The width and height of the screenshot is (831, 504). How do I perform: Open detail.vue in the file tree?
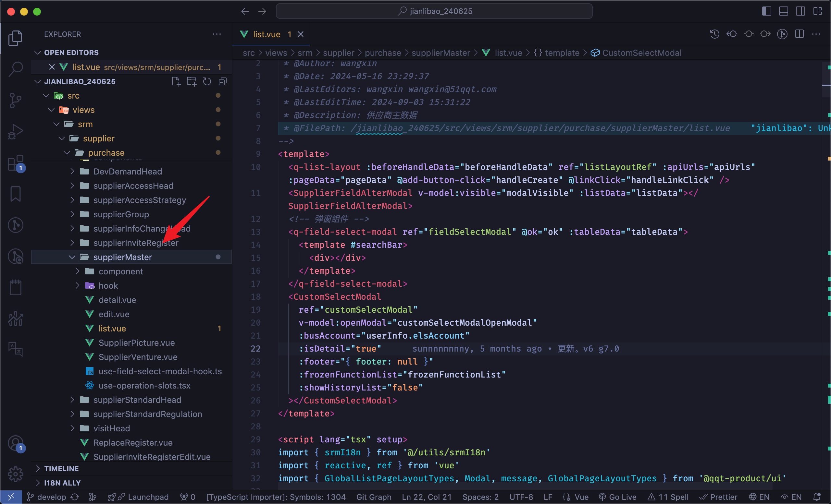(117, 300)
